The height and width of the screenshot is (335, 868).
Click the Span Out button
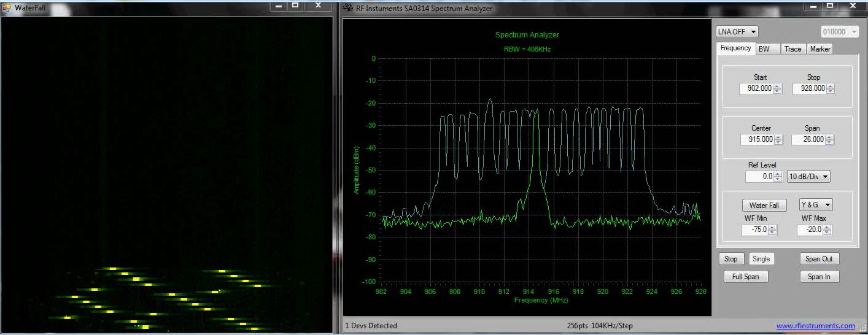[819, 259]
